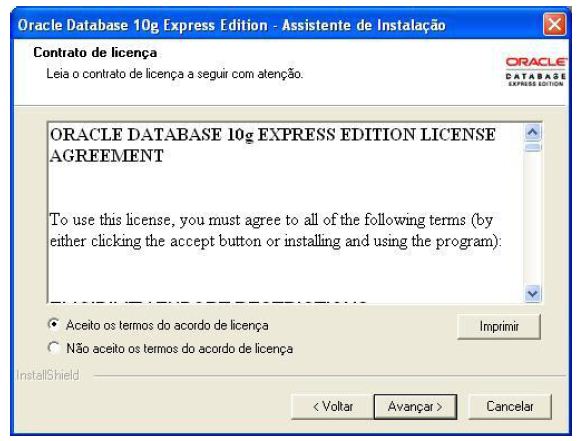Click the empty scrollbar track below the thumb
The width and height of the screenshot is (578, 441).
(533, 219)
